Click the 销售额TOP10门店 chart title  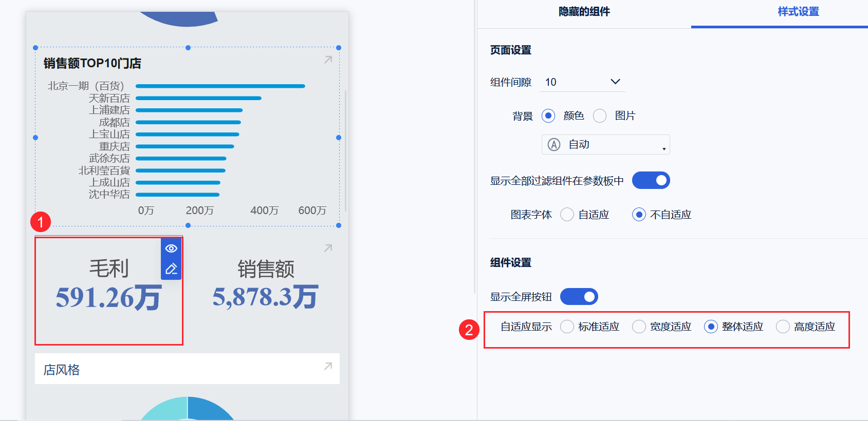click(93, 63)
